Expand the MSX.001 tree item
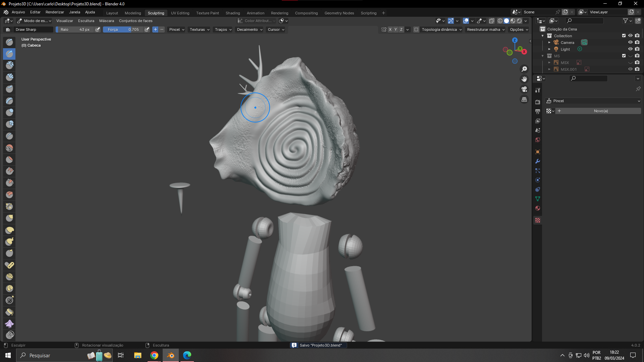 pos(549,69)
